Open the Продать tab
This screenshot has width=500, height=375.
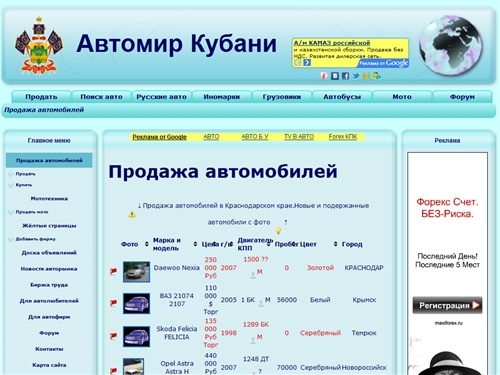coord(41,97)
